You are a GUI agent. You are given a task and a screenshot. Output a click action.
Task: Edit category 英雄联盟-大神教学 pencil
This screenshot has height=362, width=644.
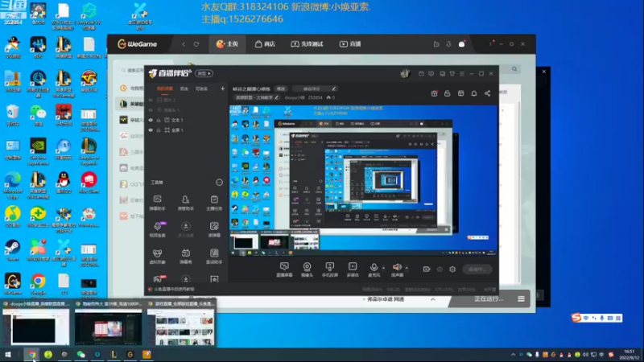pos(277,97)
